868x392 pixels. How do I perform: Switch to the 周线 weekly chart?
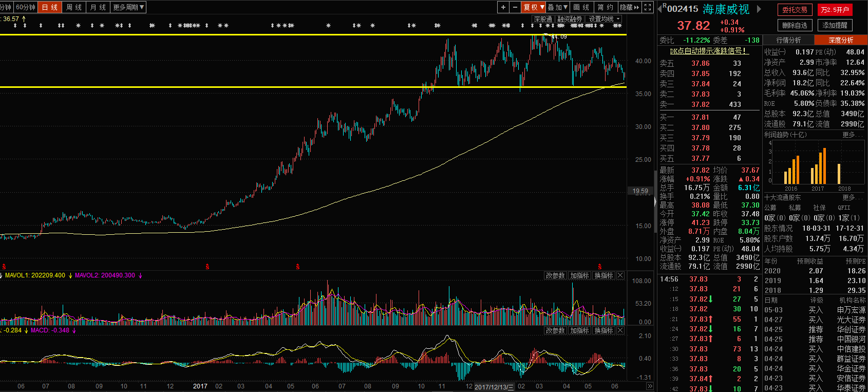pos(74,7)
